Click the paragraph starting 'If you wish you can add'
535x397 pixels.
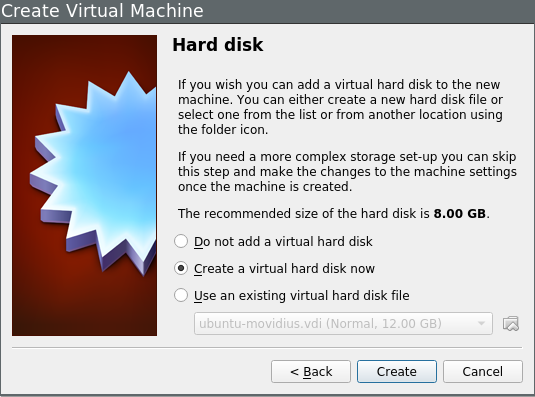tap(340, 107)
